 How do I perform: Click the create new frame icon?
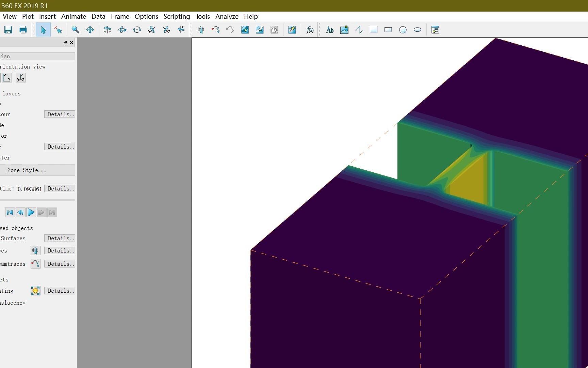[x=435, y=30]
